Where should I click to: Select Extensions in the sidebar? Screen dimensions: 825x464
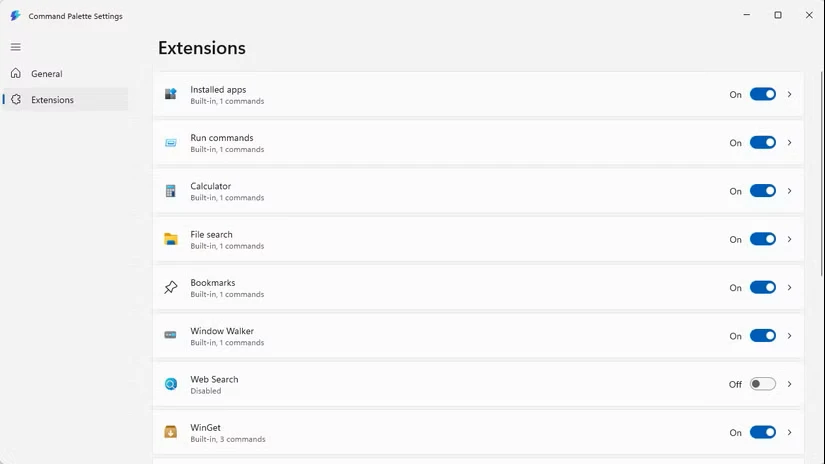pos(52,100)
